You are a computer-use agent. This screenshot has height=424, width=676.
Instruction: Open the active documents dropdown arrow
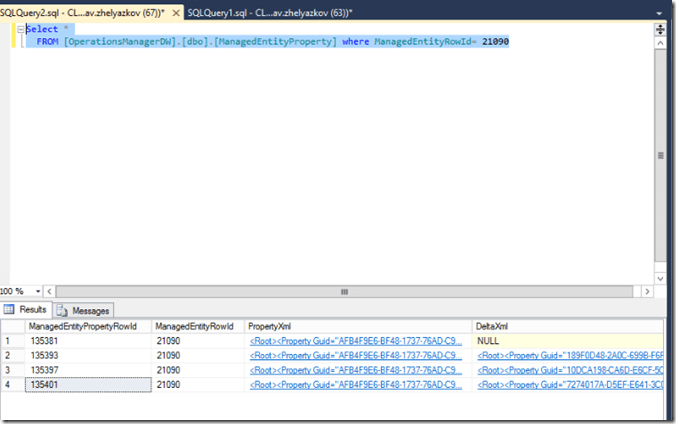pos(660,10)
